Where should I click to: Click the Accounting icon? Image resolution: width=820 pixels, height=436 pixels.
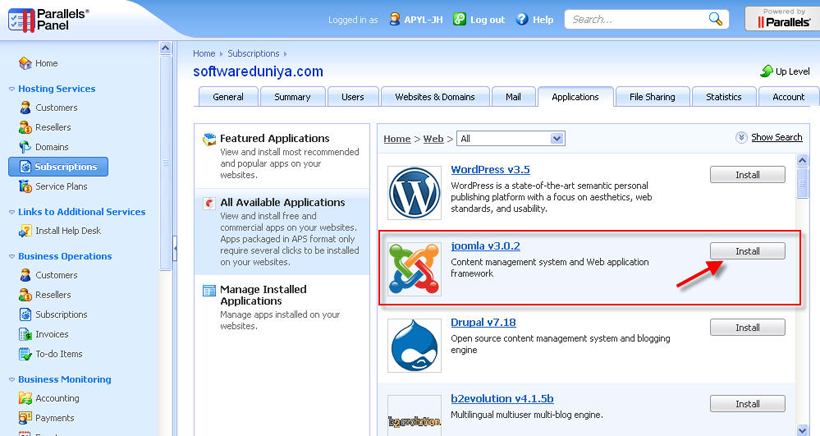[x=25, y=398]
